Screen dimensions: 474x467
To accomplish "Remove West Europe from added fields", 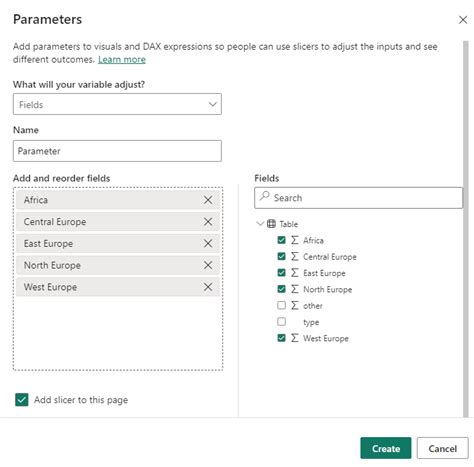I will 208,287.
